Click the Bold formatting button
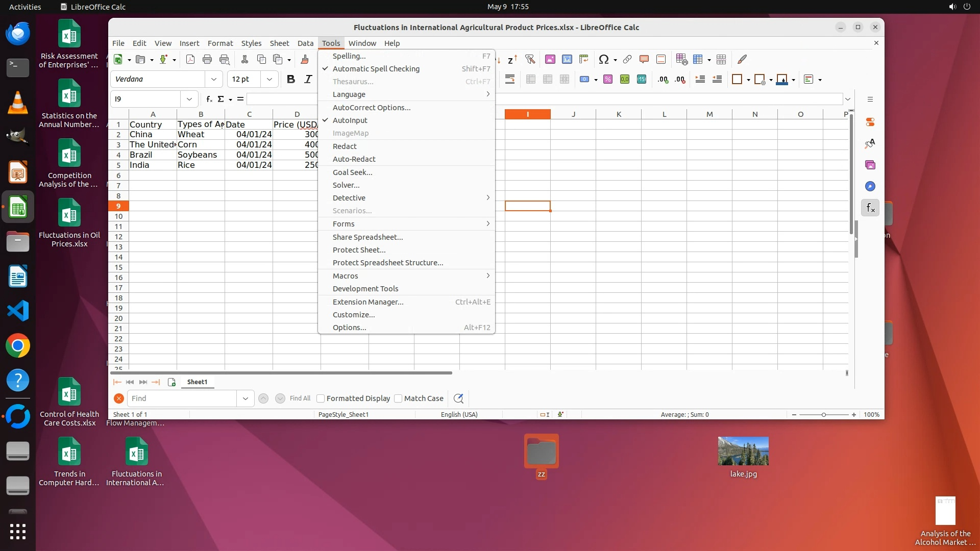The image size is (980, 551). coord(290,79)
